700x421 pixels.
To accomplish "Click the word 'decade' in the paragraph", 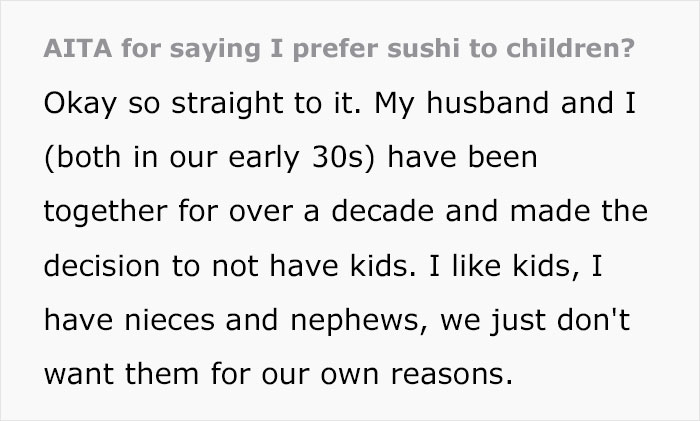I will coord(383,211).
